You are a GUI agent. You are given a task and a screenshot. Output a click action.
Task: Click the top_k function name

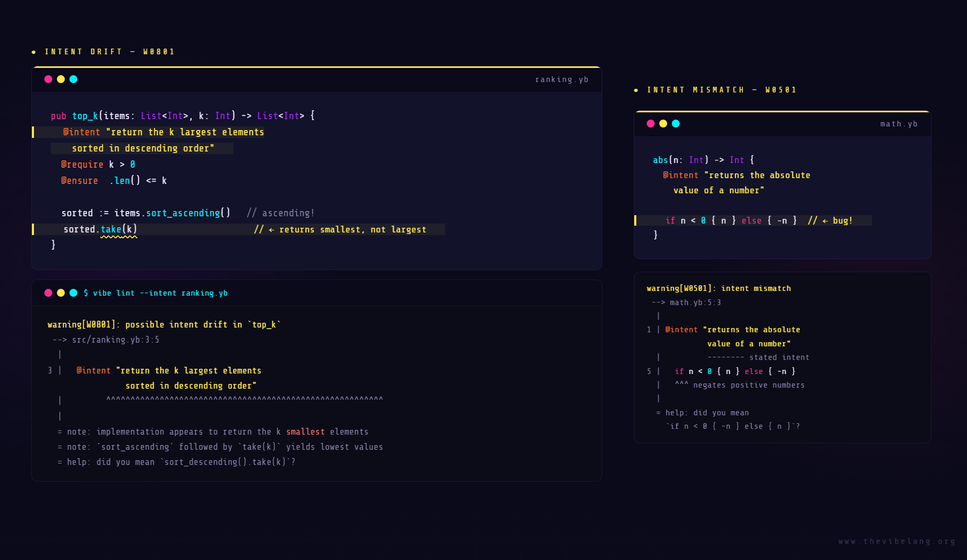[x=85, y=116]
